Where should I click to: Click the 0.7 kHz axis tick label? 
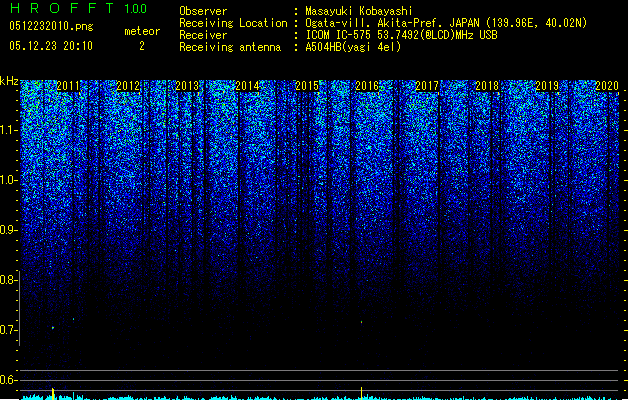(9, 330)
